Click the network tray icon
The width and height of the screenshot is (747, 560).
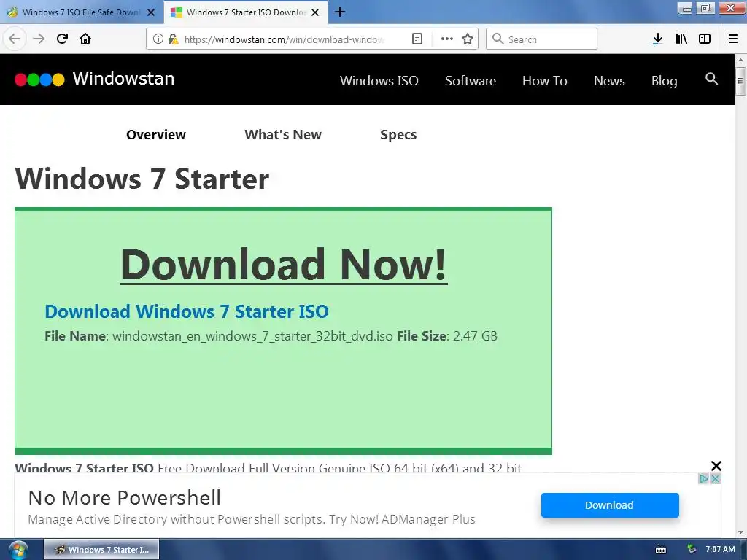coord(692,550)
